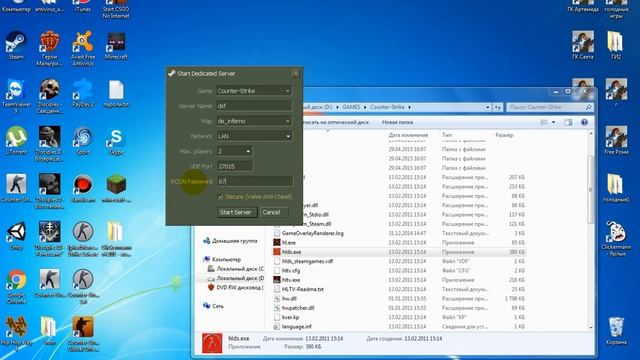Open the ГИ2 folder icon
This screenshot has height=360, width=640.
[x=616, y=46]
